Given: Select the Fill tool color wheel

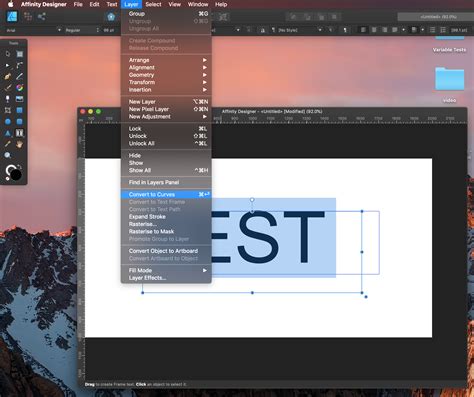Looking at the screenshot, I should point(20,88).
